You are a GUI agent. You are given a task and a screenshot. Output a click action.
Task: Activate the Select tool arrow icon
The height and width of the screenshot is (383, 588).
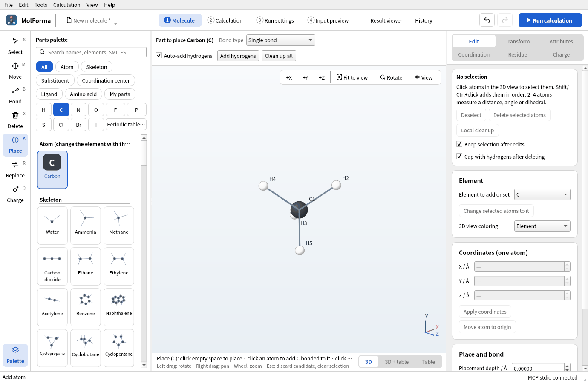click(15, 41)
